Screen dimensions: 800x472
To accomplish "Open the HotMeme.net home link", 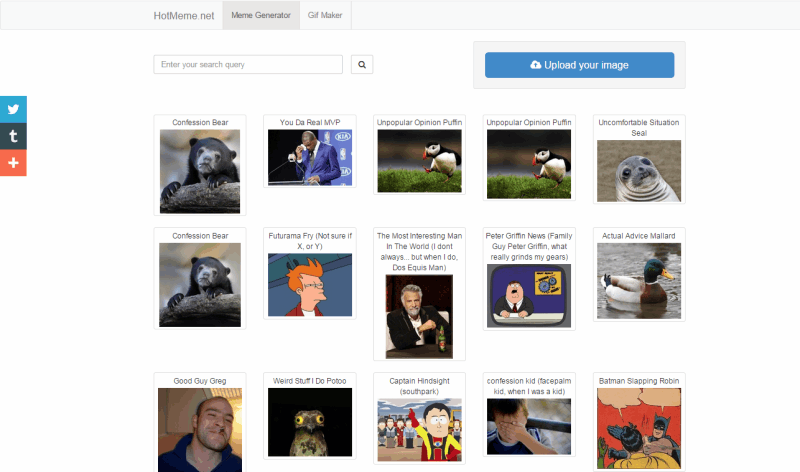I will pos(184,15).
